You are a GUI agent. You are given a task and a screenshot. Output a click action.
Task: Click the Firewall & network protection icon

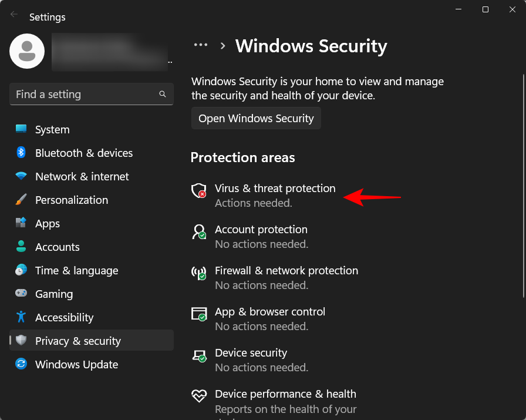pos(198,273)
